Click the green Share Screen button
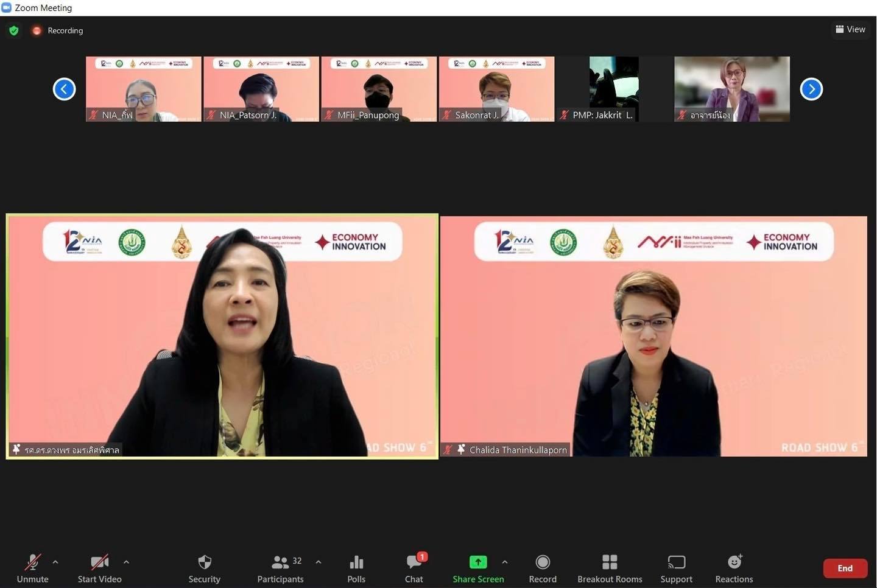 [478, 569]
